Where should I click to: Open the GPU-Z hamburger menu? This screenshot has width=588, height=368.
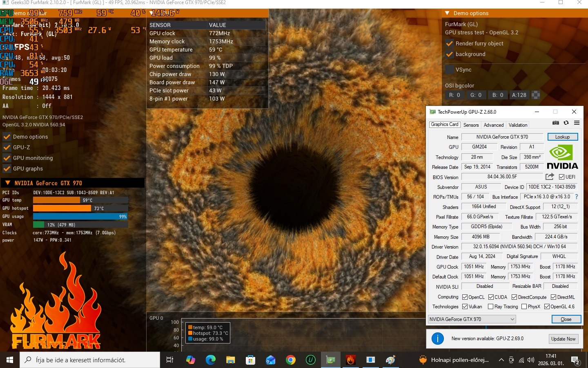[577, 123]
